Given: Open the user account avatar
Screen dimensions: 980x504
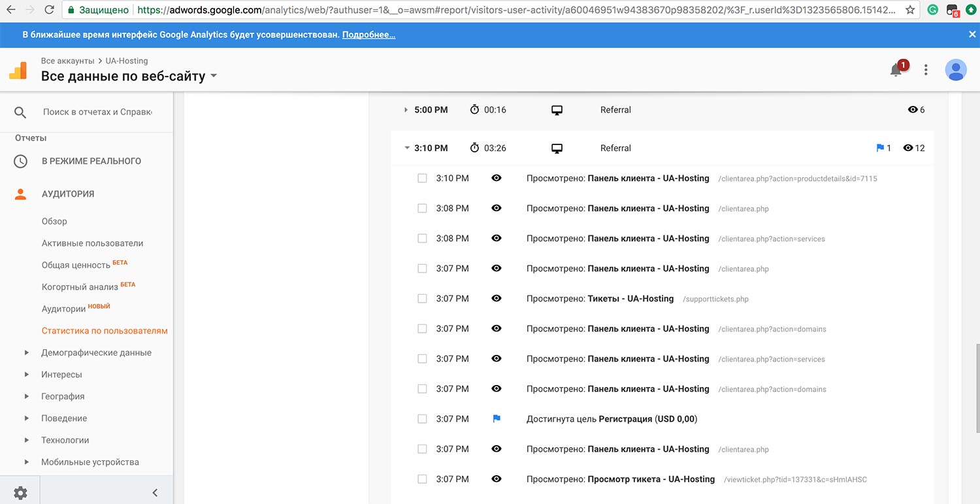Looking at the screenshot, I should point(956,70).
